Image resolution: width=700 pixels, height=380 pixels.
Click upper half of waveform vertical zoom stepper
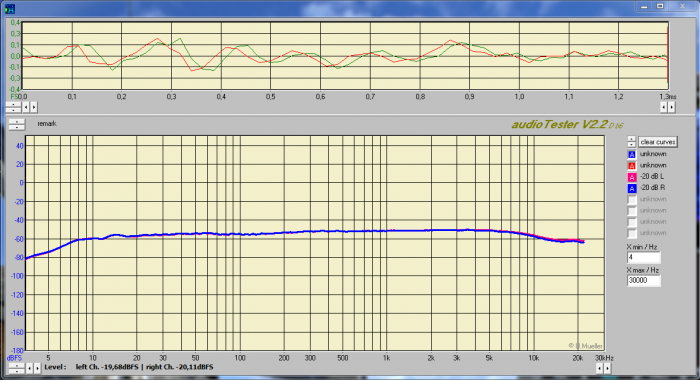(13, 105)
